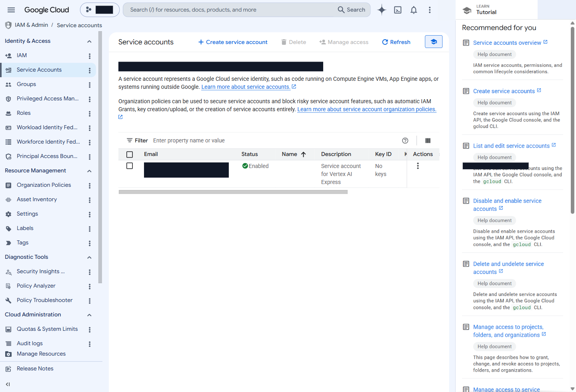Check the Vertex AI Express service account row
The image size is (576, 392).
point(130,166)
